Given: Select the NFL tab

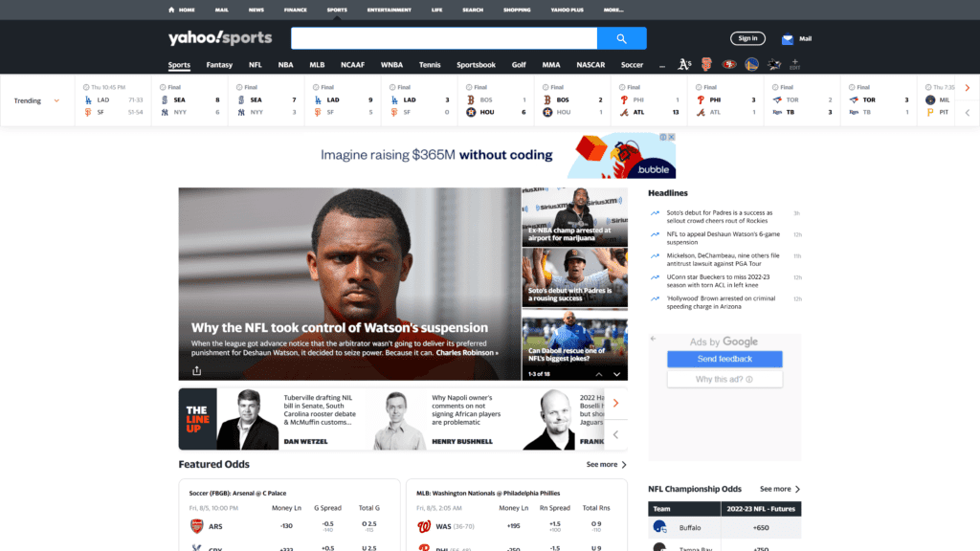Looking at the screenshot, I should tap(255, 64).
